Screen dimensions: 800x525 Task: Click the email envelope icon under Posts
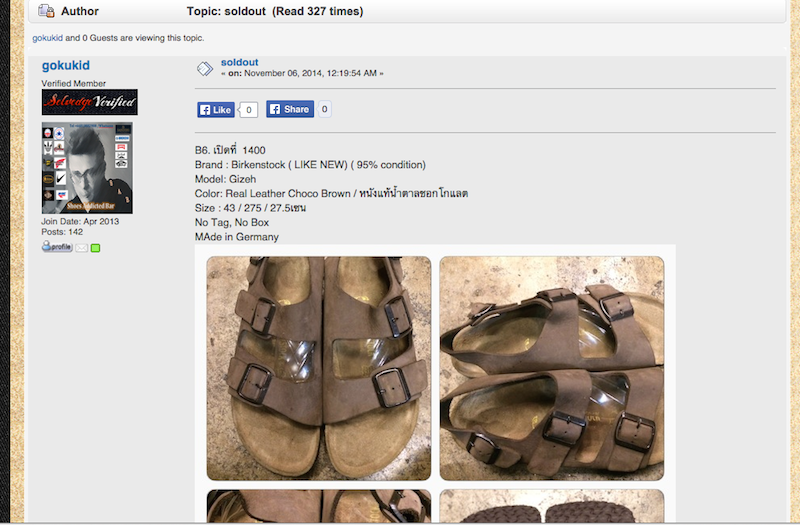click(x=82, y=248)
